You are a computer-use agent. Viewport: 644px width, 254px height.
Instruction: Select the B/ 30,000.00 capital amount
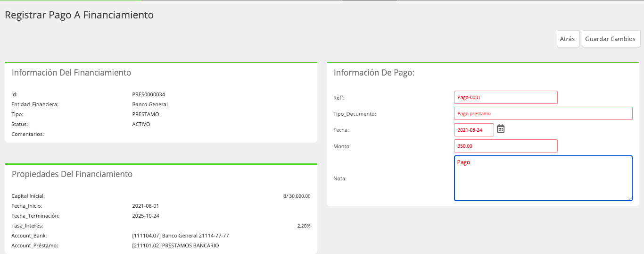[293, 196]
